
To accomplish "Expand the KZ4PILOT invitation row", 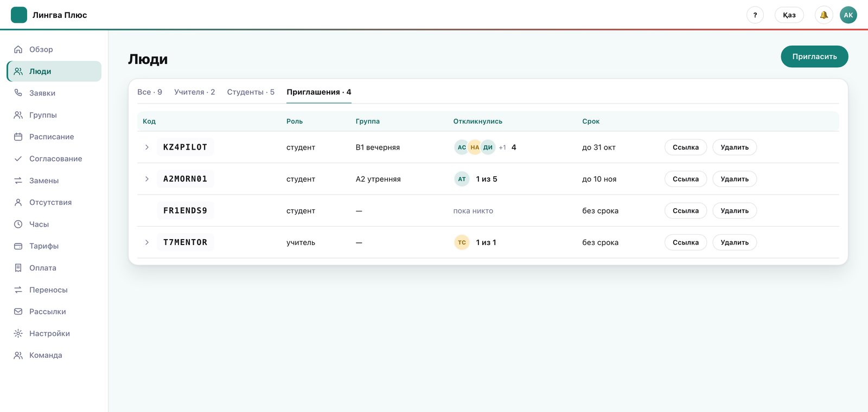I will [x=146, y=147].
